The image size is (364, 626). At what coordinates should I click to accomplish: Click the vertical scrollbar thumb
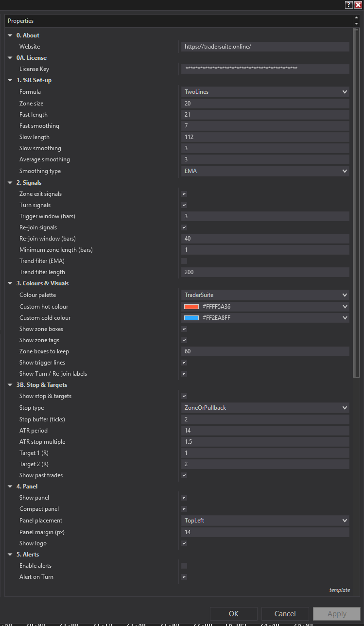pos(356,202)
